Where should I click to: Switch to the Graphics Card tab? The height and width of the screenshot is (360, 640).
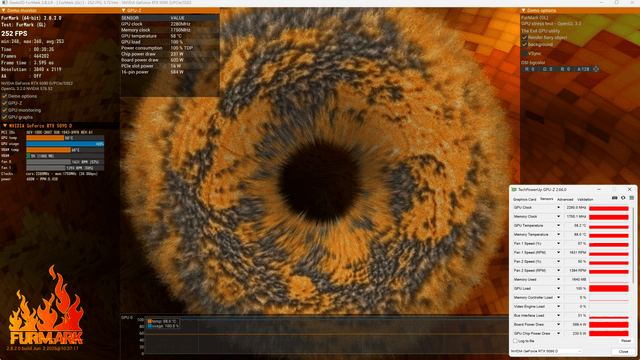coord(524,200)
